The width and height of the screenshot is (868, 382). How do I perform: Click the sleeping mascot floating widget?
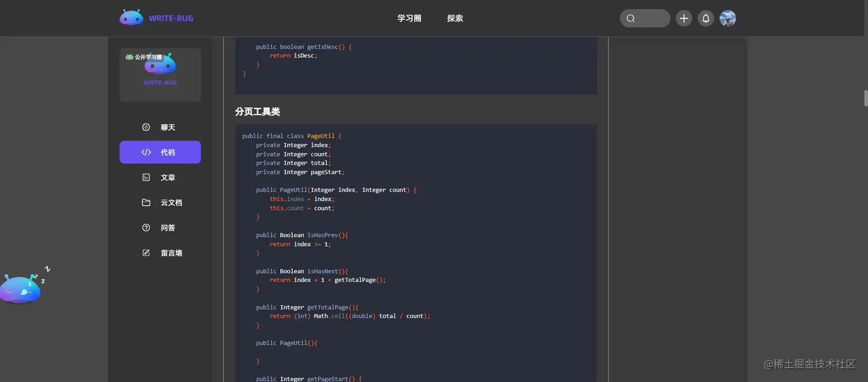point(22,288)
